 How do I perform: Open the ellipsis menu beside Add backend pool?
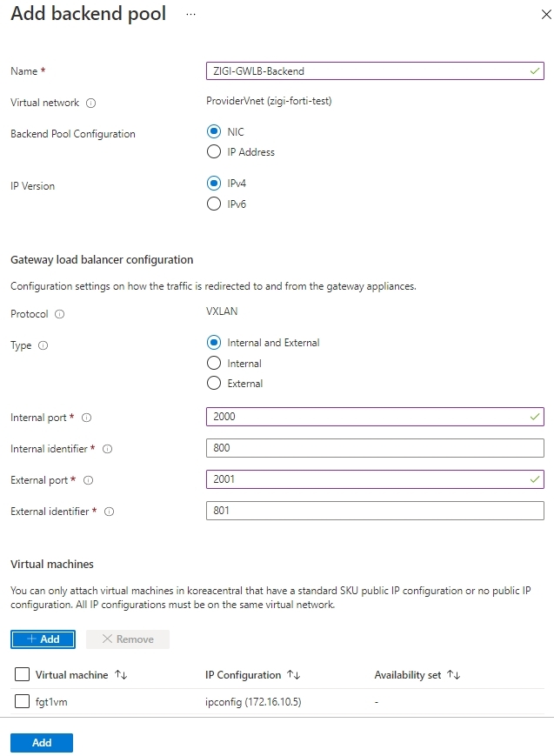pyautogui.click(x=191, y=15)
